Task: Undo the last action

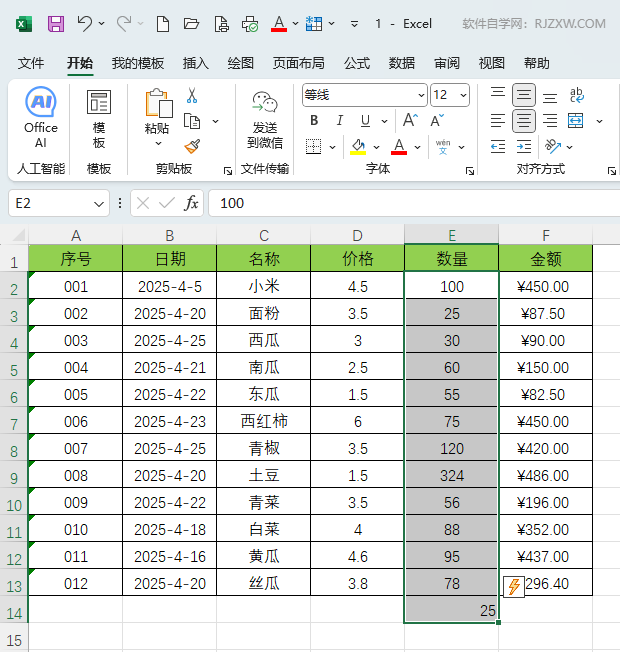Action: pyautogui.click(x=85, y=24)
